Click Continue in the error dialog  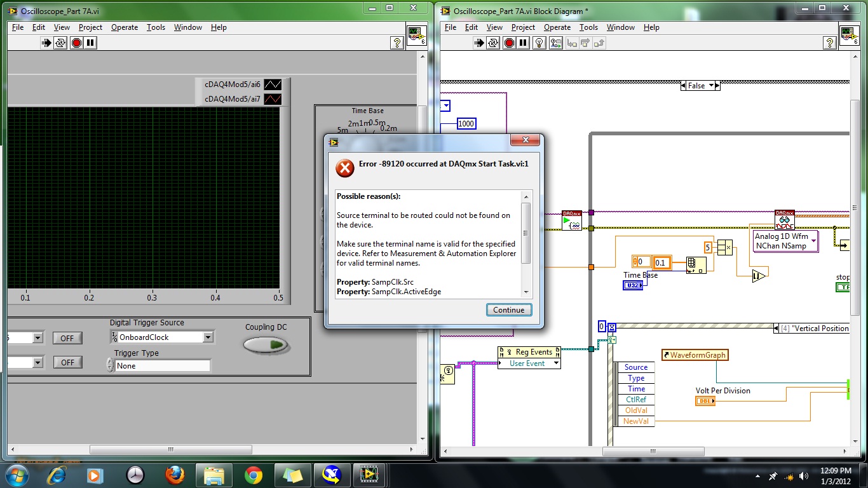[509, 310]
